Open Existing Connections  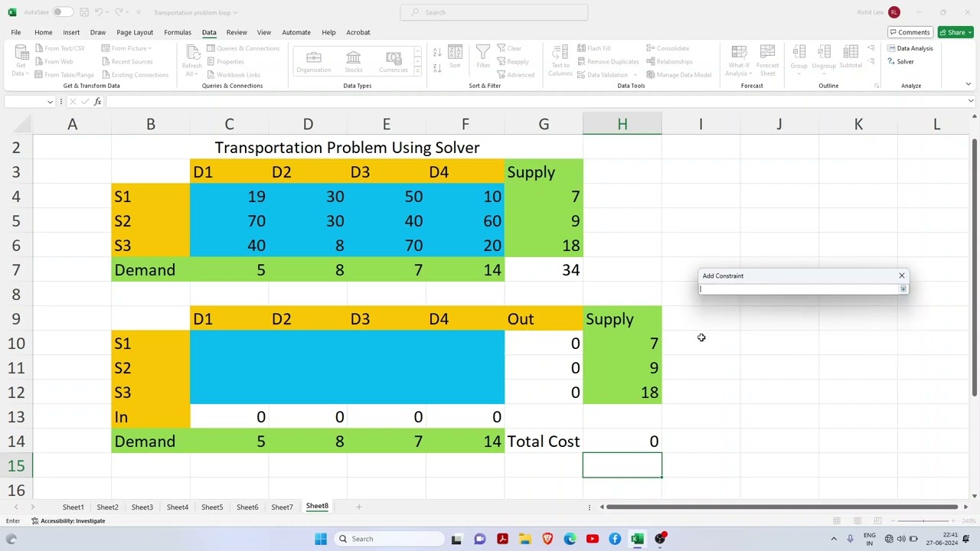(x=135, y=74)
